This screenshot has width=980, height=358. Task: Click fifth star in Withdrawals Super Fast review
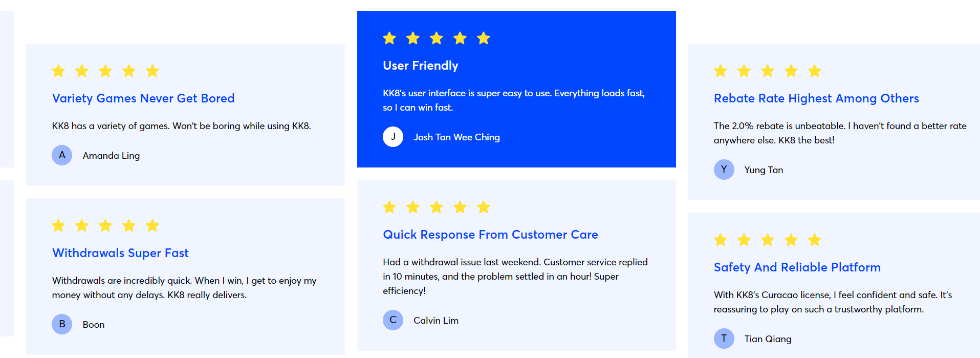click(153, 225)
